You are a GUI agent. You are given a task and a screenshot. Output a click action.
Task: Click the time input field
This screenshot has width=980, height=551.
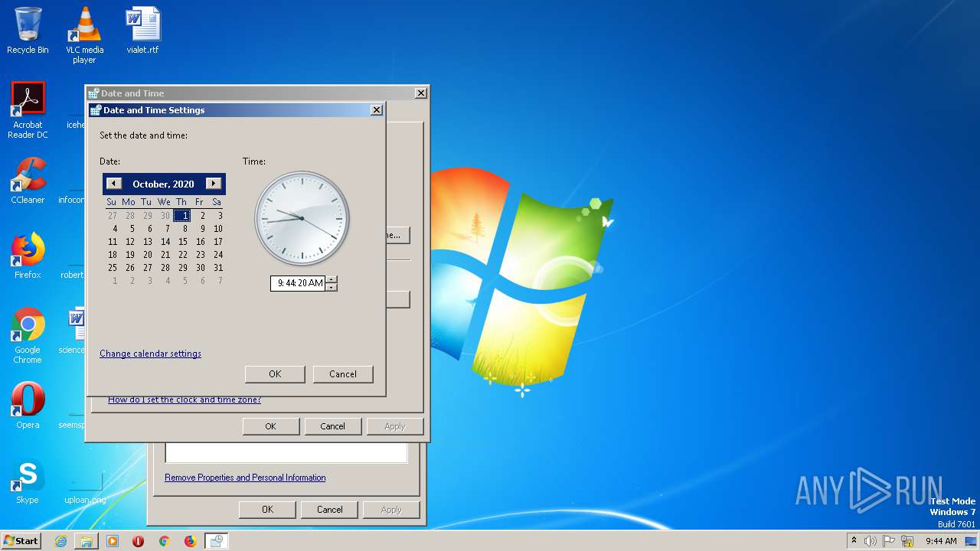pos(297,283)
